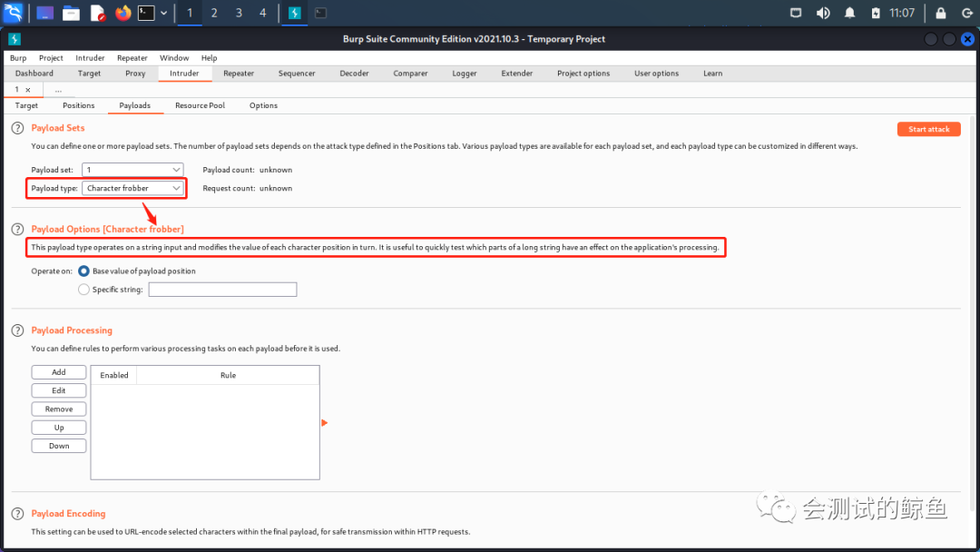Switch to the Comparer tab

(411, 74)
